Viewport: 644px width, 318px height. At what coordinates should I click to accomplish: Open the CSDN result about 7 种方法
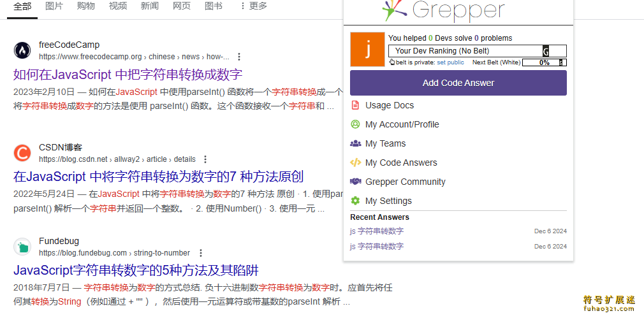click(158, 177)
